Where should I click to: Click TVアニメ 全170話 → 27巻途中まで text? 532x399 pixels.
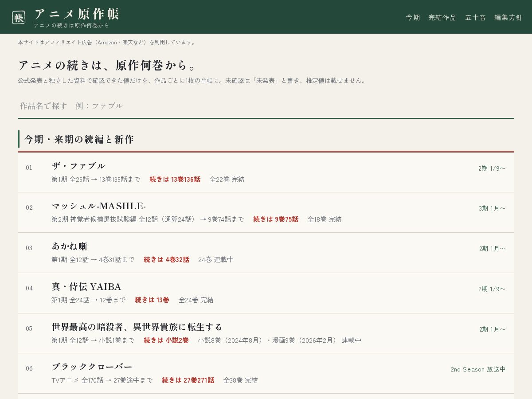[102, 380]
